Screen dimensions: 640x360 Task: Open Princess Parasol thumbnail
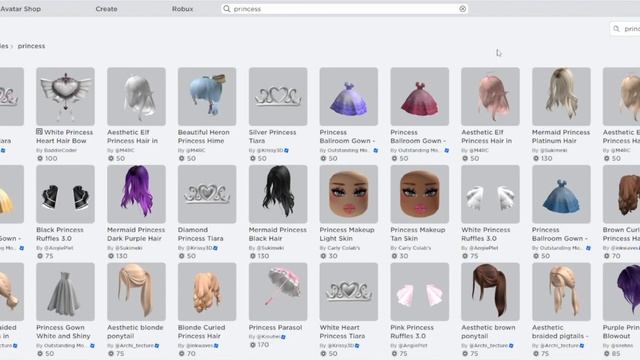[x=278, y=291]
